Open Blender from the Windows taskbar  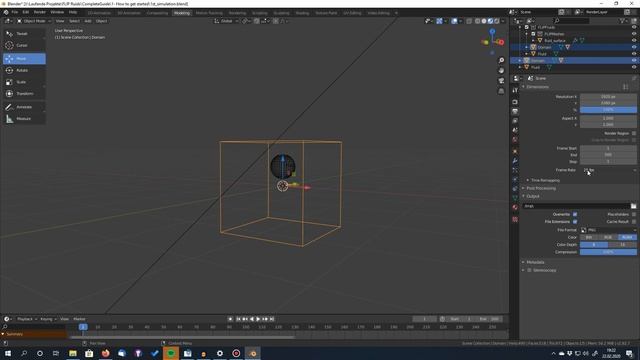(x=253, y=353)
